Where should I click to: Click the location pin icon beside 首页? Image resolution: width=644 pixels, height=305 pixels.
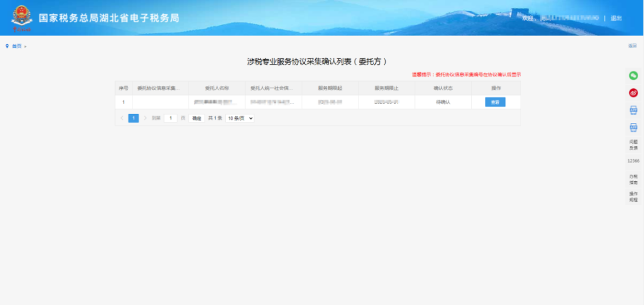pos(7,46)
